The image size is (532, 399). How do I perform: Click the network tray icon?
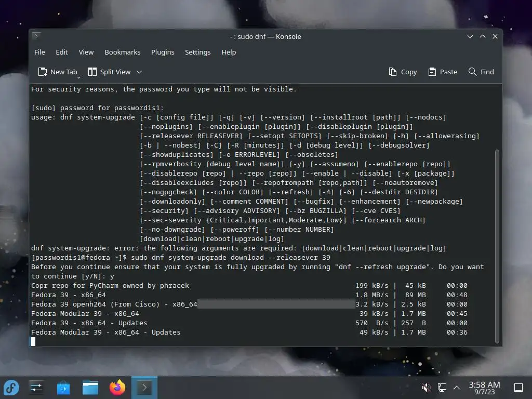coord(442,388)
